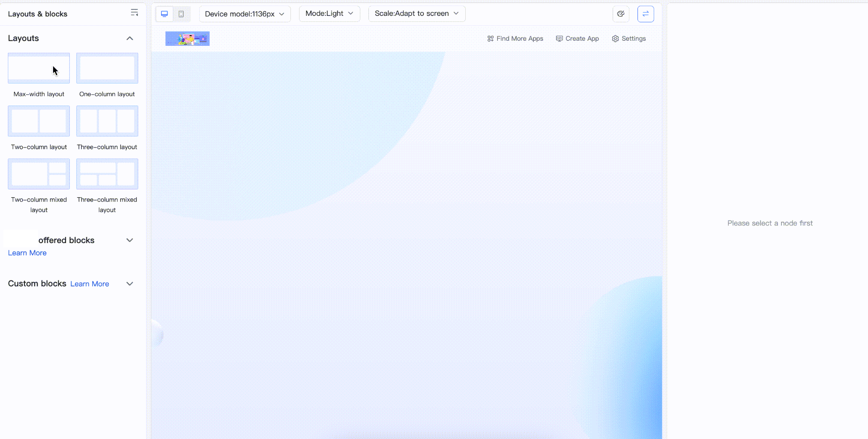Image resolution: width=868 pixels, height=439 pixels.
Task: Click the Create App monitor icon
Action: [560, 39]
